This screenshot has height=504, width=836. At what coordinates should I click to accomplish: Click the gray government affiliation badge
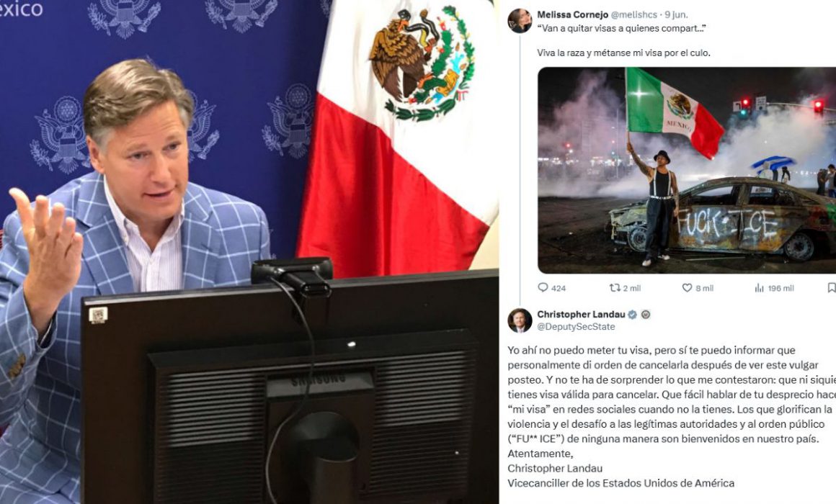click(646, 315)
